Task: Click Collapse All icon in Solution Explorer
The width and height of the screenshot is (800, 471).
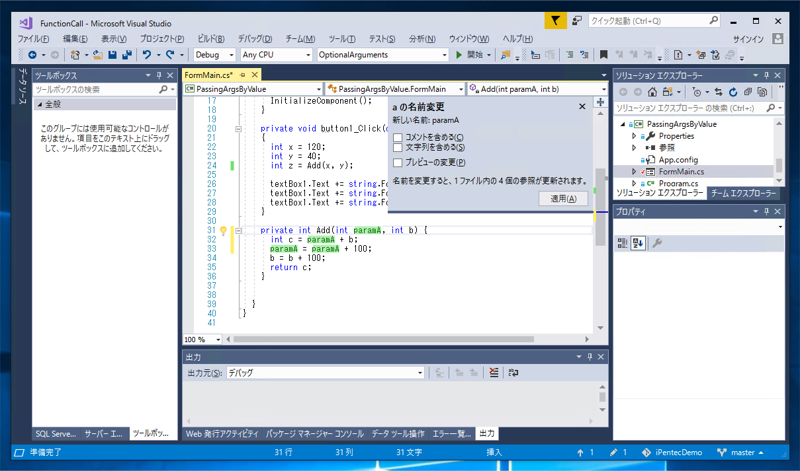Action: (747, 92)
